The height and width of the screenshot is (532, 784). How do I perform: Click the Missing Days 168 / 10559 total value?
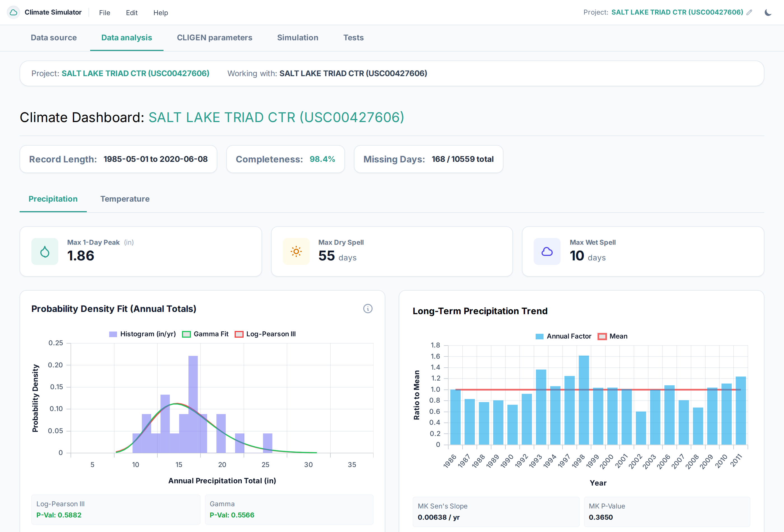463,159
